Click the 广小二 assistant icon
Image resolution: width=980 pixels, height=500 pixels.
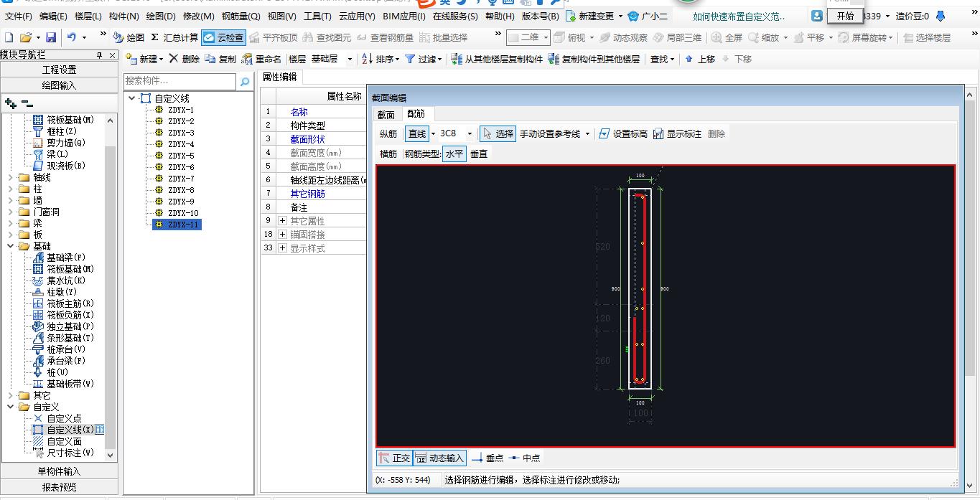(x=633, y=16)
